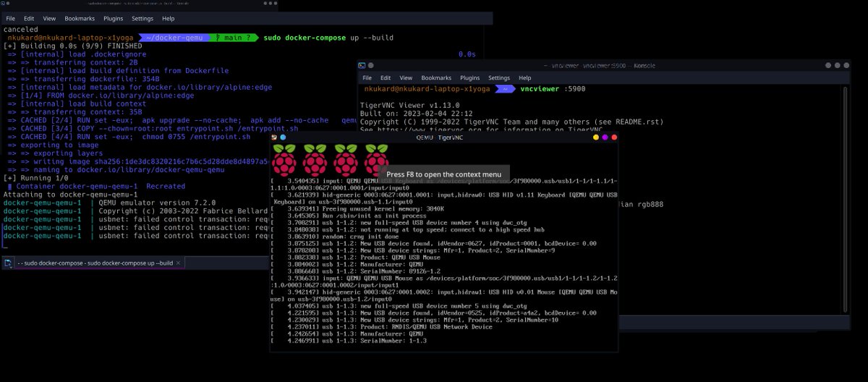
Task: Click the 'Press F8 to open the context menu' tooltip
Action: (443, 174)
